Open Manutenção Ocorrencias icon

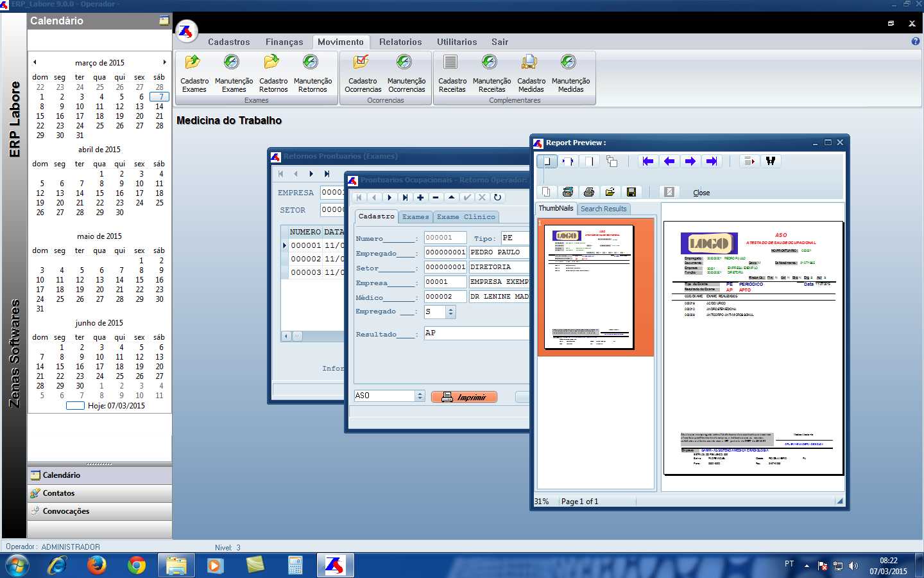(x=406, y=73)
